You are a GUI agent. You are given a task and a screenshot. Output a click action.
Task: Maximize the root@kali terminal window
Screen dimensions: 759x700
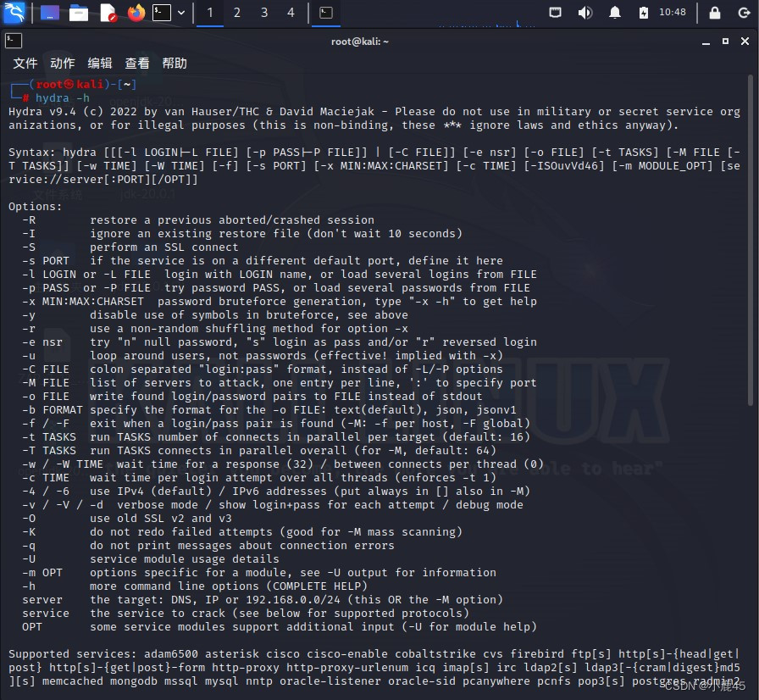(x=725, y=42)
